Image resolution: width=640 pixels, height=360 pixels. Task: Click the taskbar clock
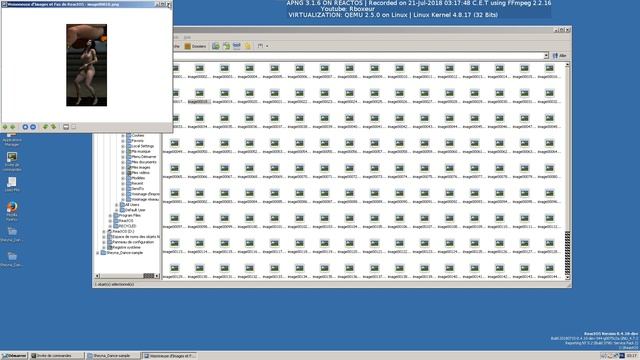coord(631,356)
